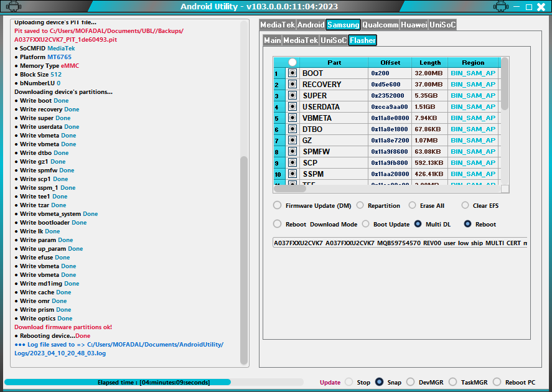Click the GZ offset cell 0x11a8e7200
Screen dimensions: 552x392
coord(390,141)
